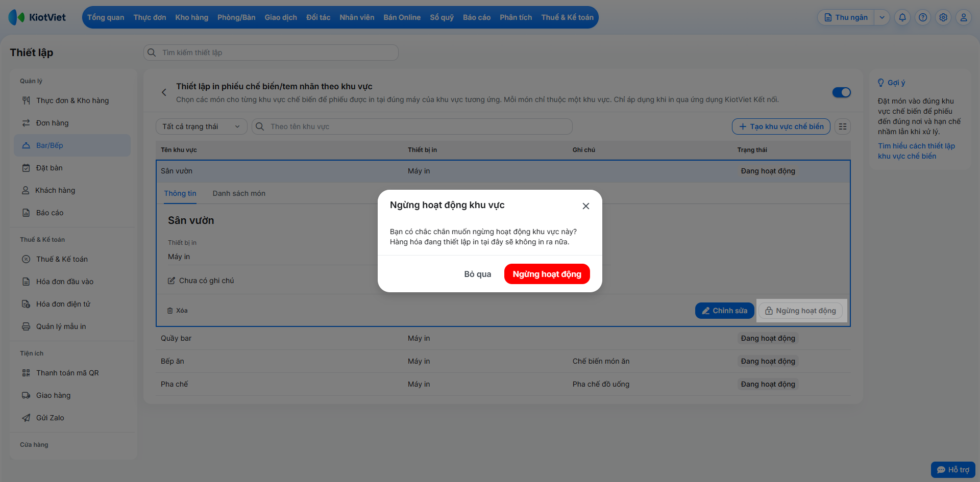980x482 pixels.
Task: Open the Đối tác menu
Action: (x=318, y=17)
